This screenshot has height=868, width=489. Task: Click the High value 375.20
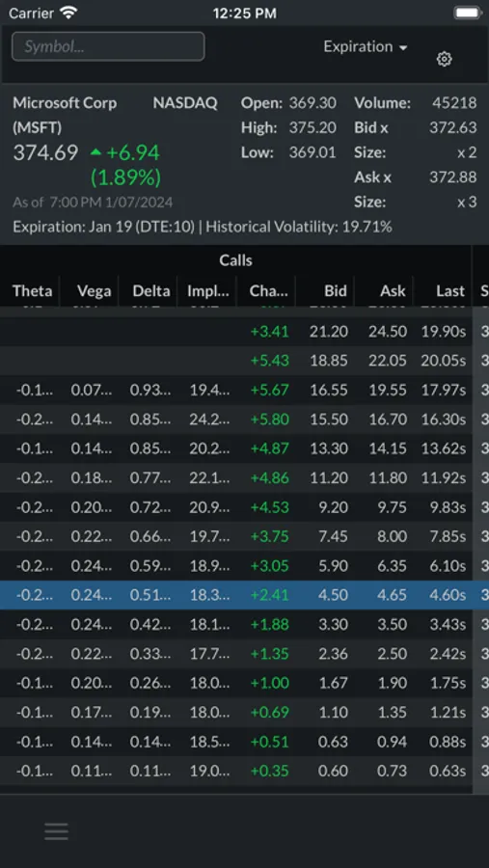[x=312, y=128]
